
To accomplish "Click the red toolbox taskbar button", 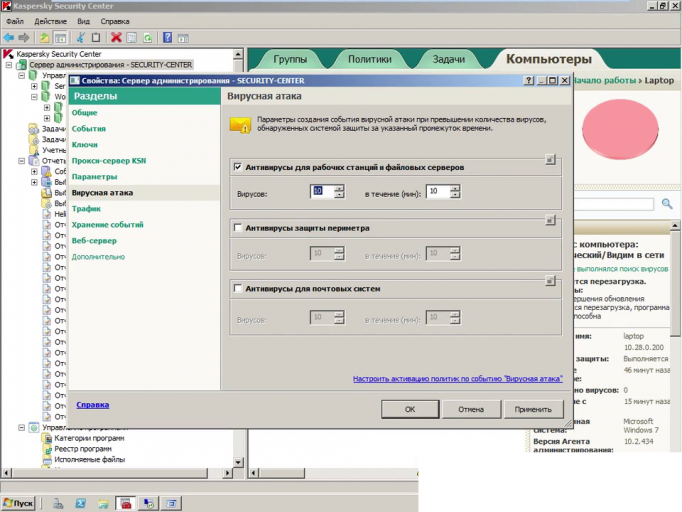I will tap(126, 503).
